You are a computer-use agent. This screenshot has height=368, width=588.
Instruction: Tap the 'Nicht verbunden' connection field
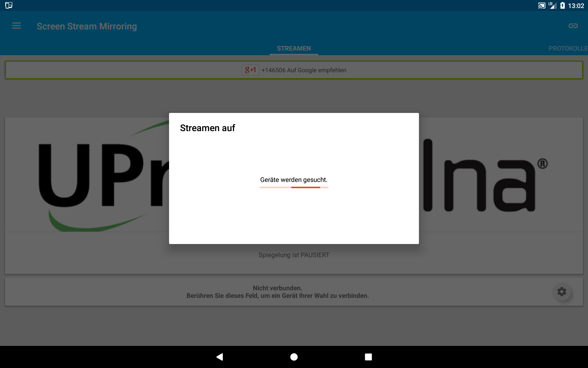point(294,292)
